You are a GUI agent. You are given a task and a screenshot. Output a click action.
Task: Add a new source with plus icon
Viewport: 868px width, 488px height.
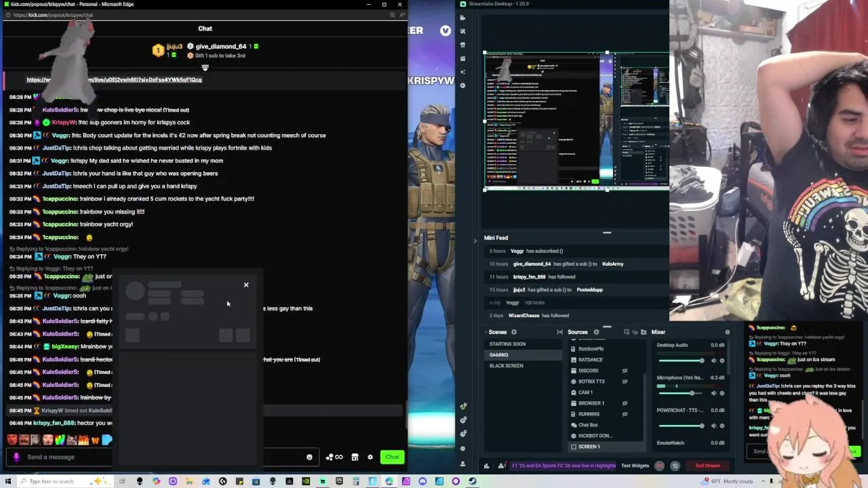[596, 332]
